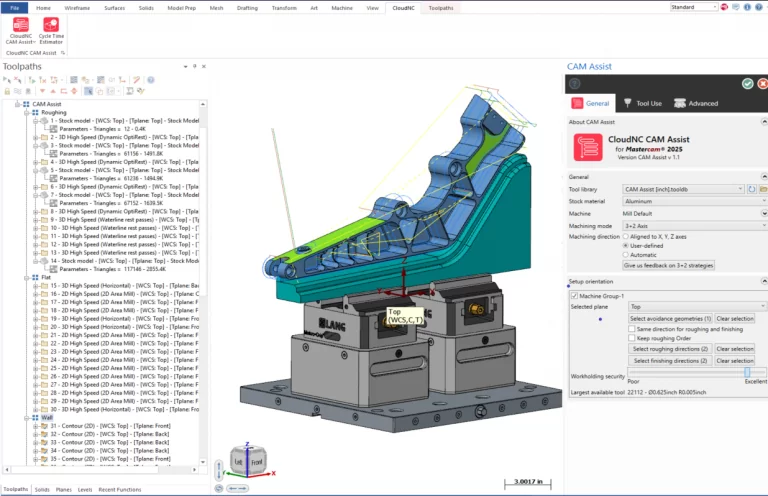Image resolution: width=768 pixels, height=496 pixels.
Task: Collapse the Roughing group in toolpath tree
Action: click(26, 113)
